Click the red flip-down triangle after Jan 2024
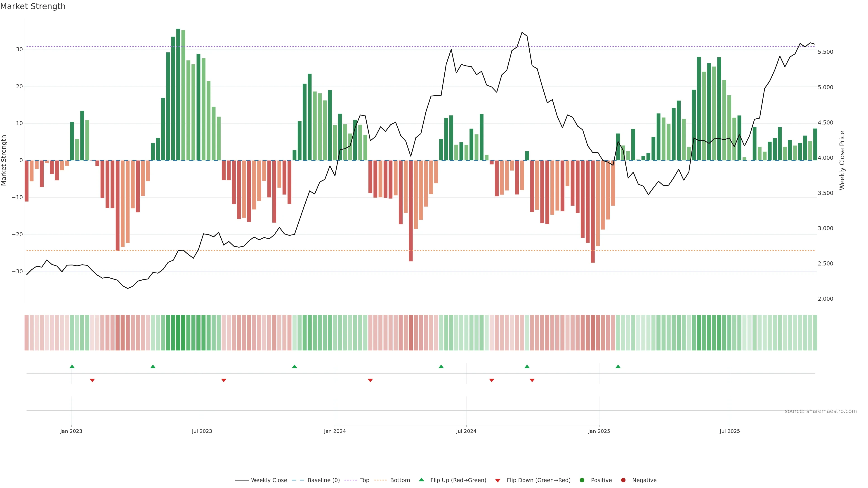 click(x=370, y=380)
